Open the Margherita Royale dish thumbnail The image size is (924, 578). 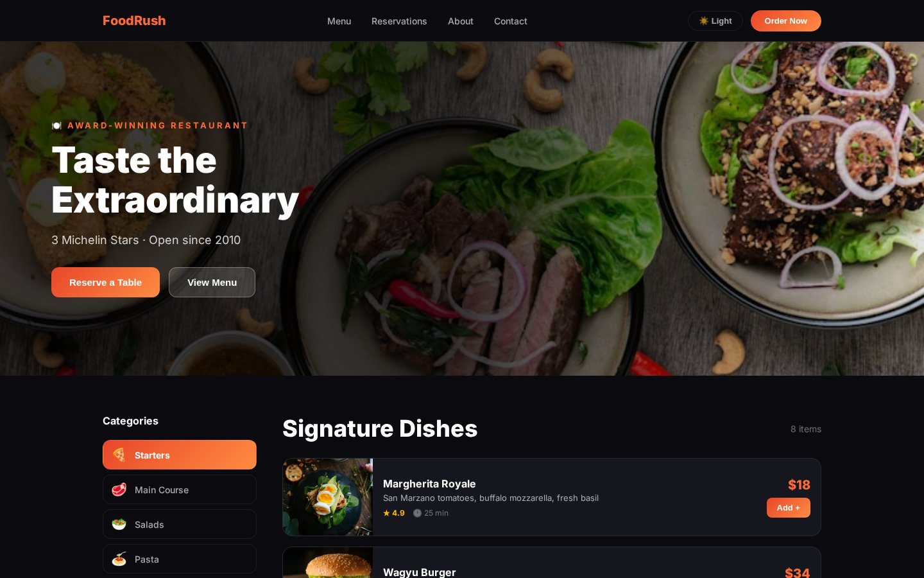(x=328, y=497)
